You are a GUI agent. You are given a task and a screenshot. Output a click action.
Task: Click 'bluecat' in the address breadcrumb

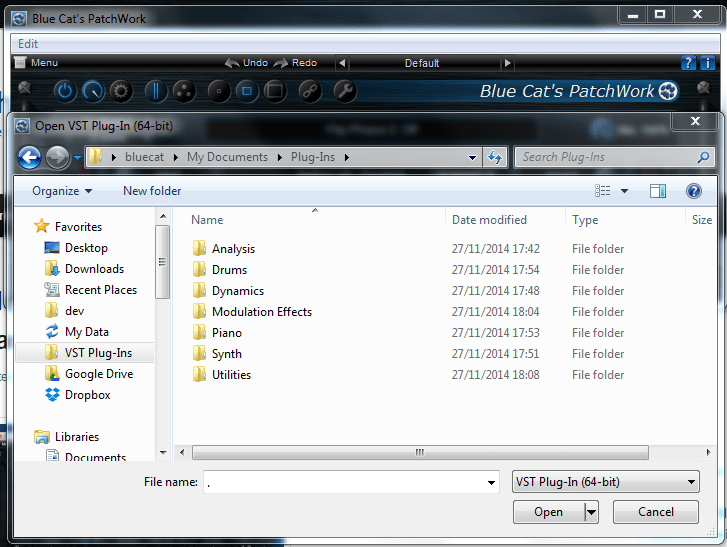144,157
